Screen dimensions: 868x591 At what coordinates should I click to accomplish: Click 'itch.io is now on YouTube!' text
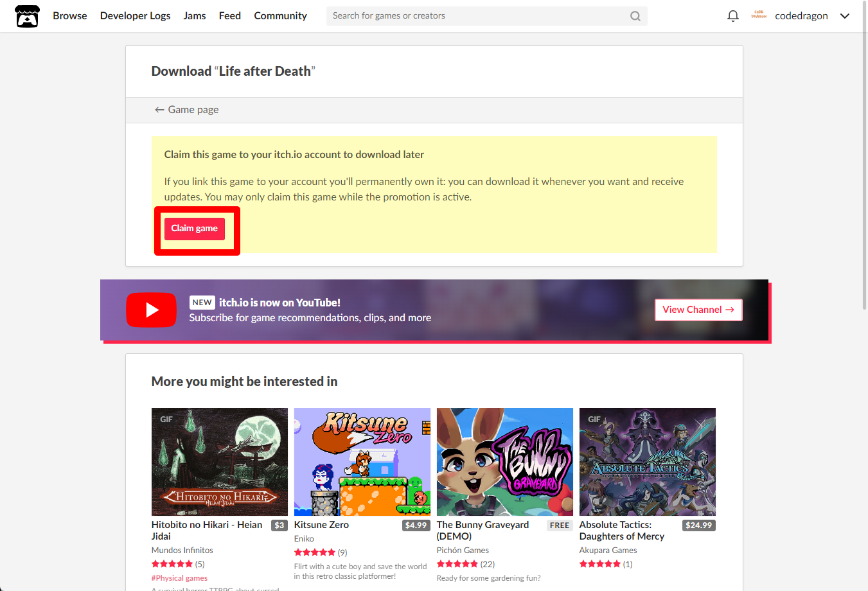tap(279, 303)
